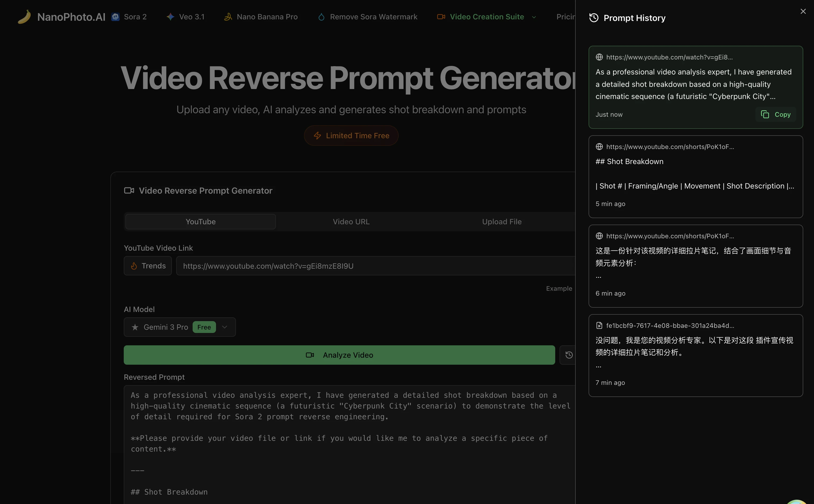Click the water drop icon for Remove Sora Watermark
Screen dimensions: 814x504
point(321,17)
